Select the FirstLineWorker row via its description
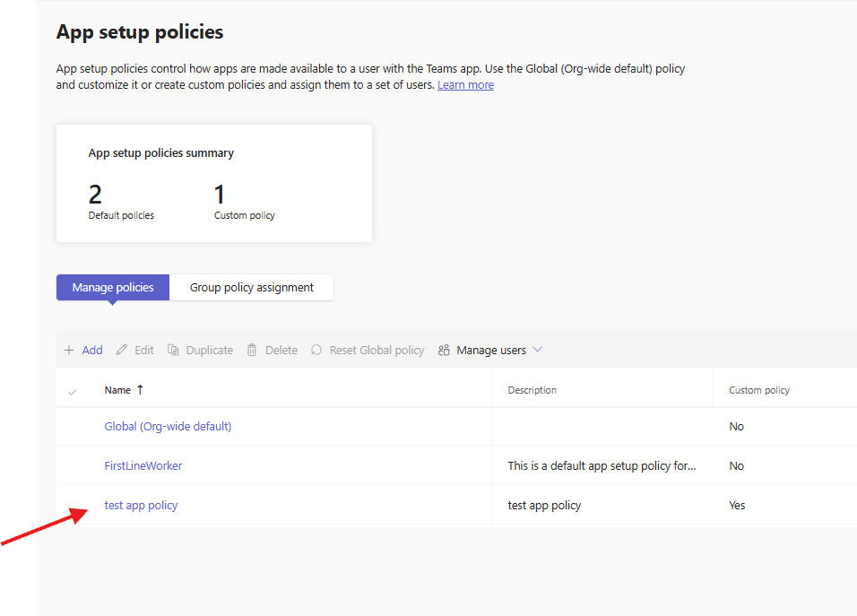The image size is (857, 616). point(602,466)
